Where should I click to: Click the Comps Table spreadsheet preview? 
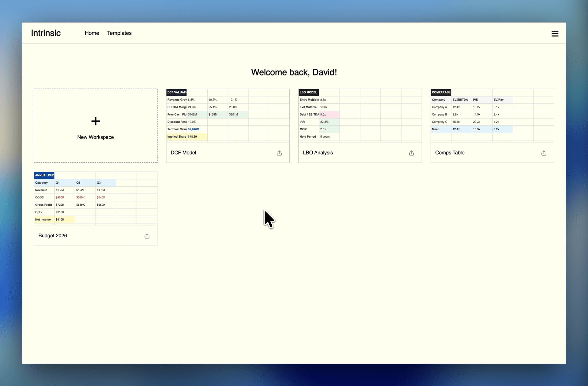click(492, 114)
